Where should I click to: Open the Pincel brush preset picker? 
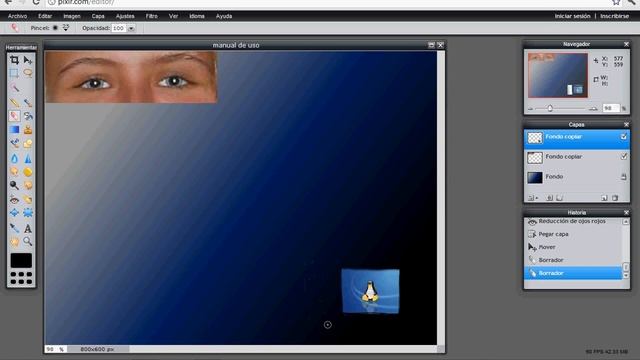66,28
